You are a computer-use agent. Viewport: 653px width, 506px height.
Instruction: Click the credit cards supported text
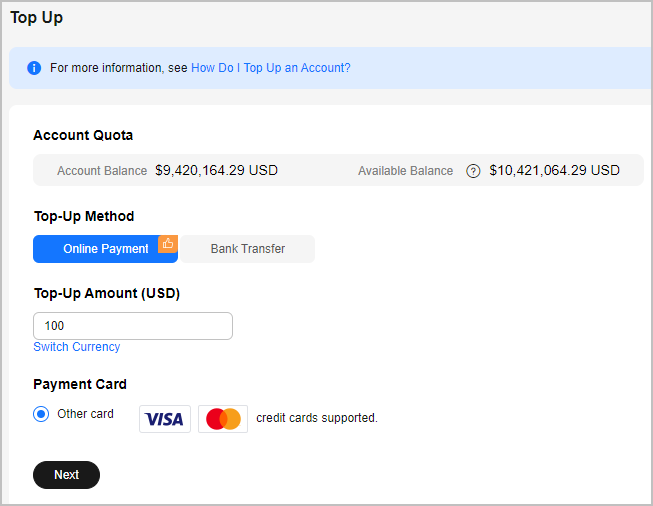pyautogui.click(x=317, y=418)
